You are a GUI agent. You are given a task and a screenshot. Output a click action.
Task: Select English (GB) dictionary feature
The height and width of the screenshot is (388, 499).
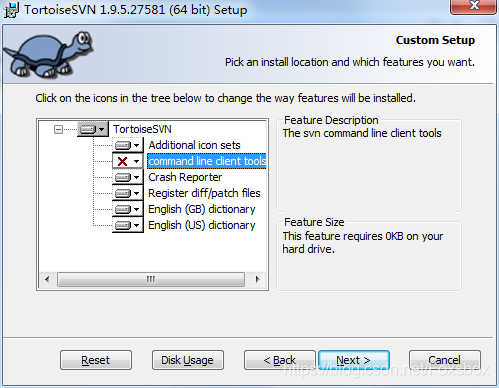[x=202, y=209]
